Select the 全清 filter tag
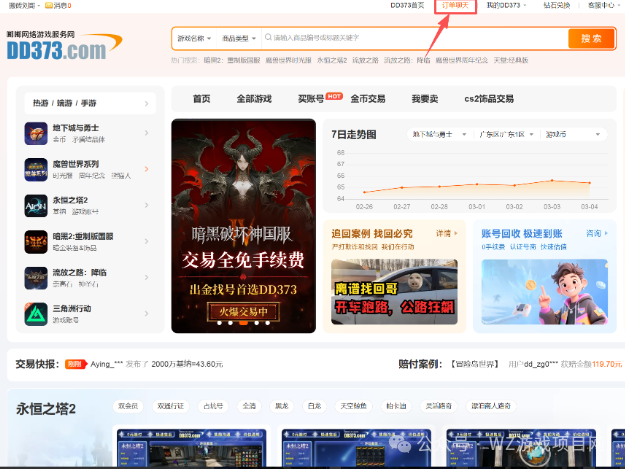Viewport: 625px width, 469px height. [249, 406]
